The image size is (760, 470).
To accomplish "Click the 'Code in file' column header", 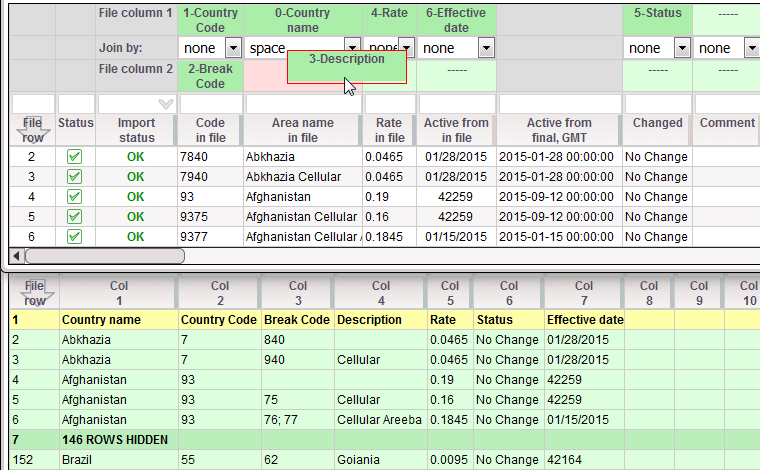I will click(x=210, y=130).
